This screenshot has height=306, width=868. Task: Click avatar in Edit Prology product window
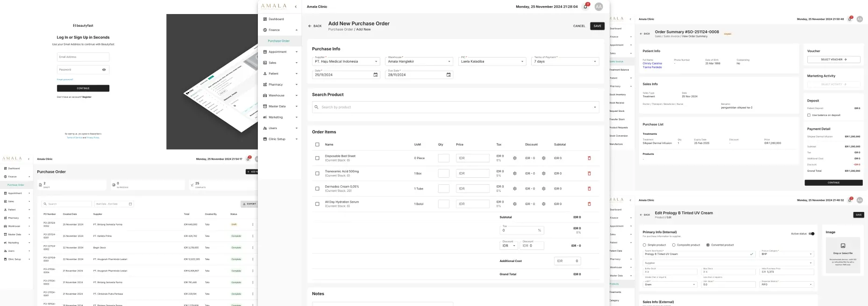click(x=860, y=200)
